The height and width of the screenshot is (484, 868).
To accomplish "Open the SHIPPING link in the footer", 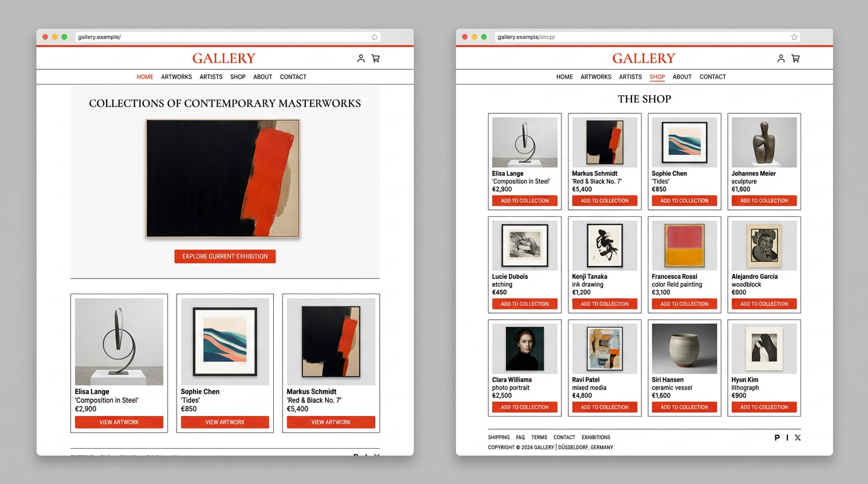I will [499, 437].
